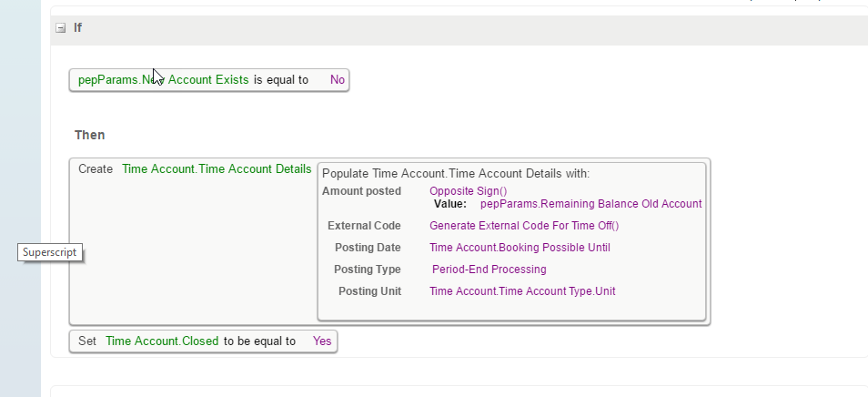Select Time Account.Time Account Details target
The image size is (868, 397).
[x=217, y=168]
